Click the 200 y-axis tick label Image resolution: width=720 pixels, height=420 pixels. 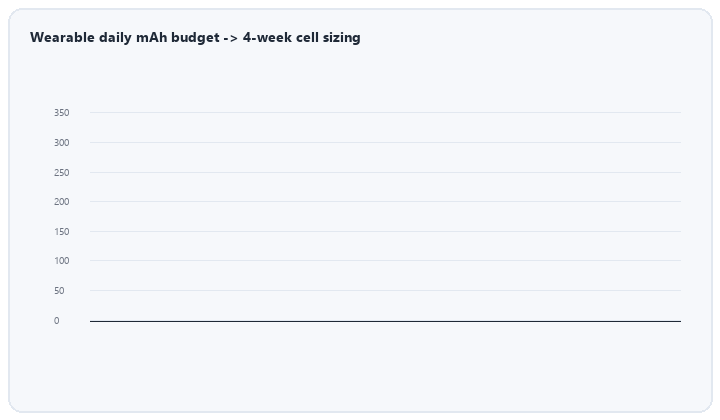tap(62, 202)
